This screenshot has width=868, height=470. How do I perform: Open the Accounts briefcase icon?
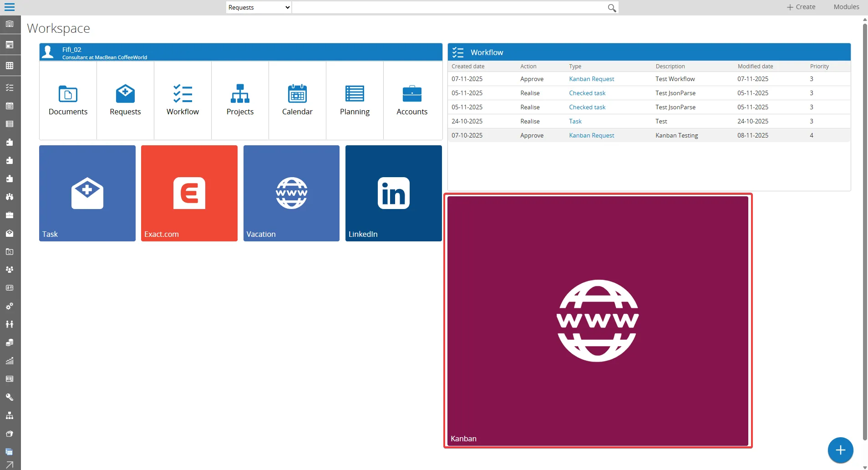(412, 94)
